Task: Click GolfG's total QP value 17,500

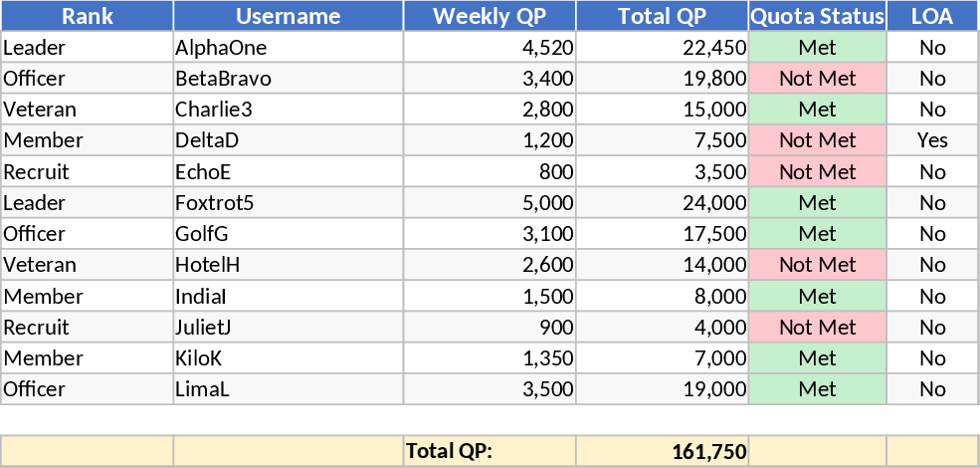Action: click(662, 234)
